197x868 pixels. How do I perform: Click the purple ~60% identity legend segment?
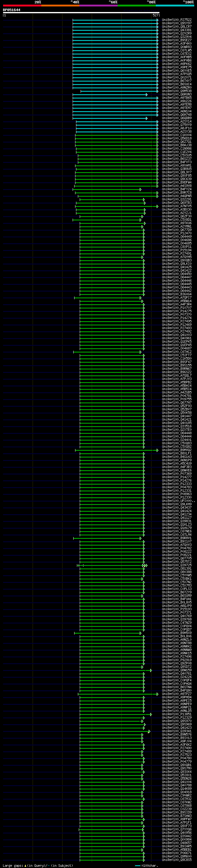pos(98,6)
